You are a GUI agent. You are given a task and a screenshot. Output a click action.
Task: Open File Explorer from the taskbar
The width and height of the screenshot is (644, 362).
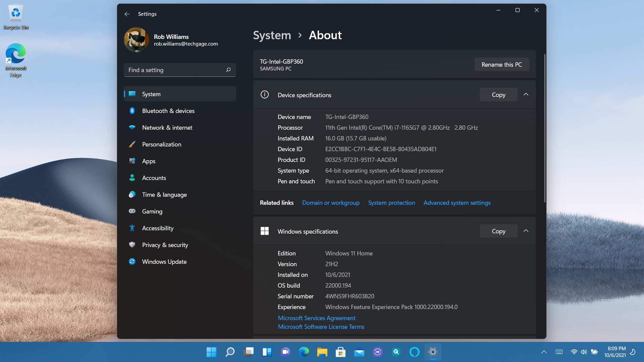pos(322,352)
